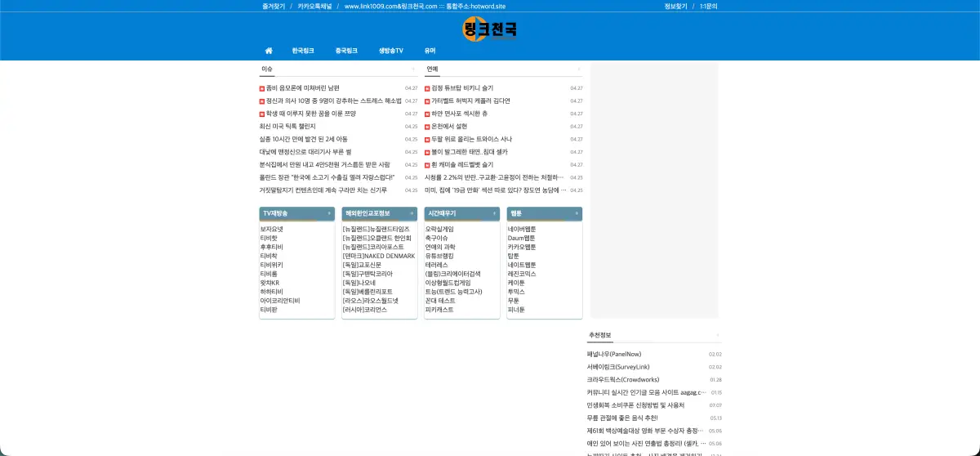The width and height of the screenshot is (980, 456).
Task: Open the 네이버웹툰 link in 웹툰 list
Action: point(522,230)
